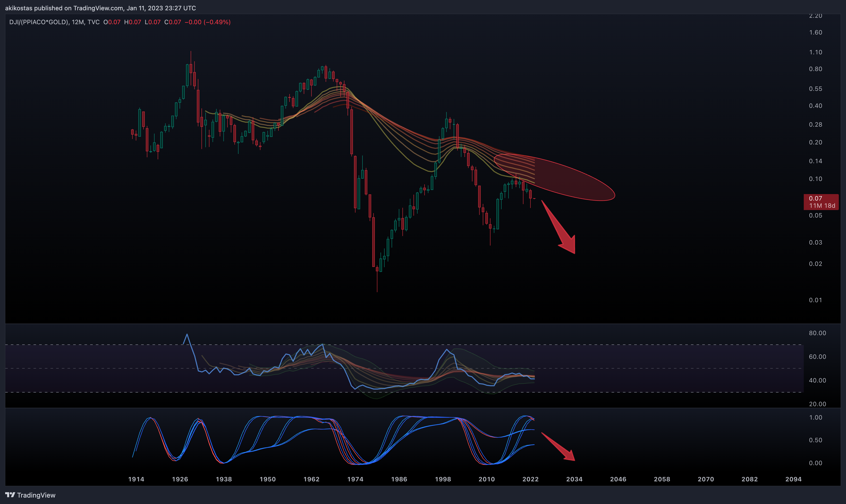Click the 2034 time axis label
The image size is (846, 504).
(574, 479)
